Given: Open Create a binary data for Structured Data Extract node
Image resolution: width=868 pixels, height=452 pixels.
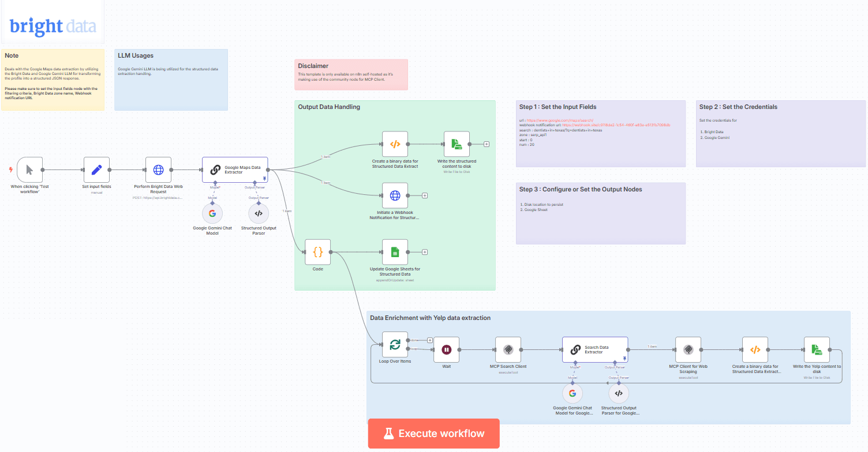Looking at the screenshot, I should tap(395, 144).
